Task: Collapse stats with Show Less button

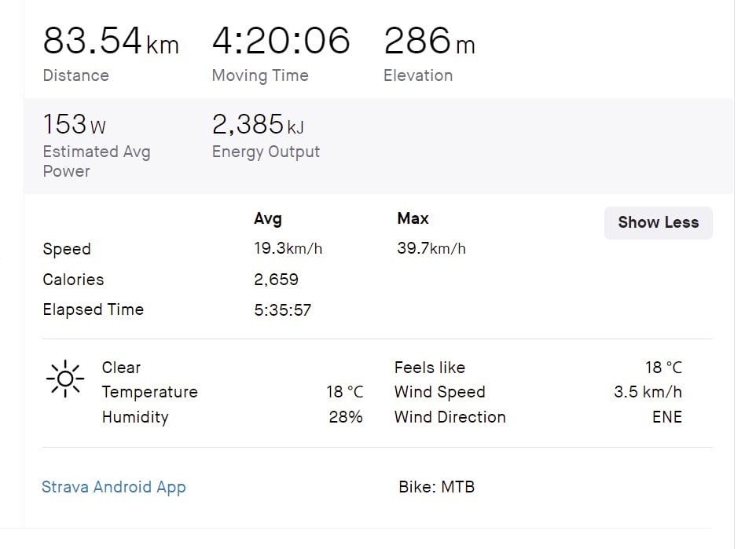Action: tap(658, 222)
